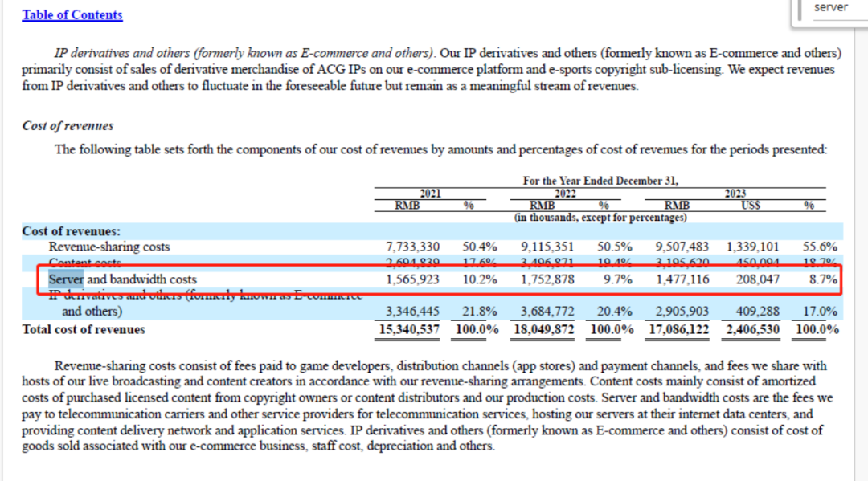Click the "Revenue-sharing costs" row label
Screen dimensions: 868x481
click(x=109, y=247)
